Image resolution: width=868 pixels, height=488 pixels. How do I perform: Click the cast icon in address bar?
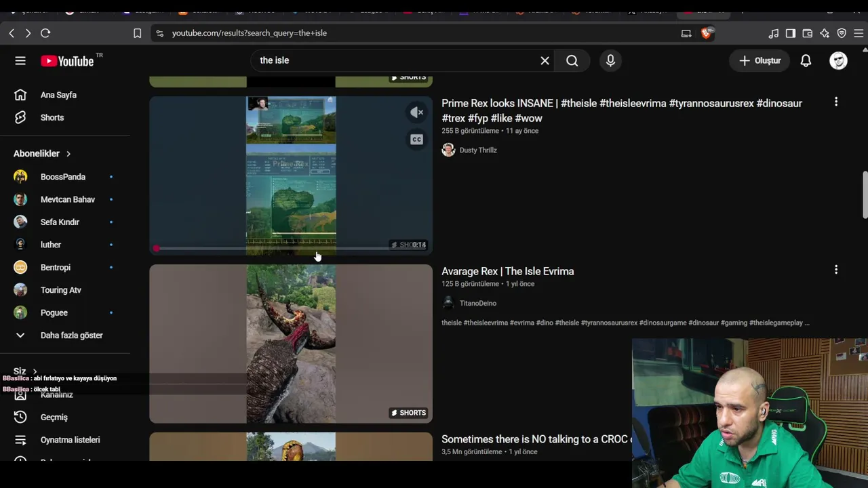tap(686, 33)
